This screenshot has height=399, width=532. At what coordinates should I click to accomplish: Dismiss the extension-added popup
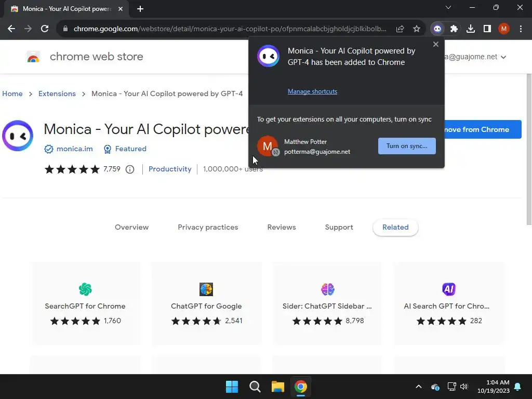click(436, 44)
